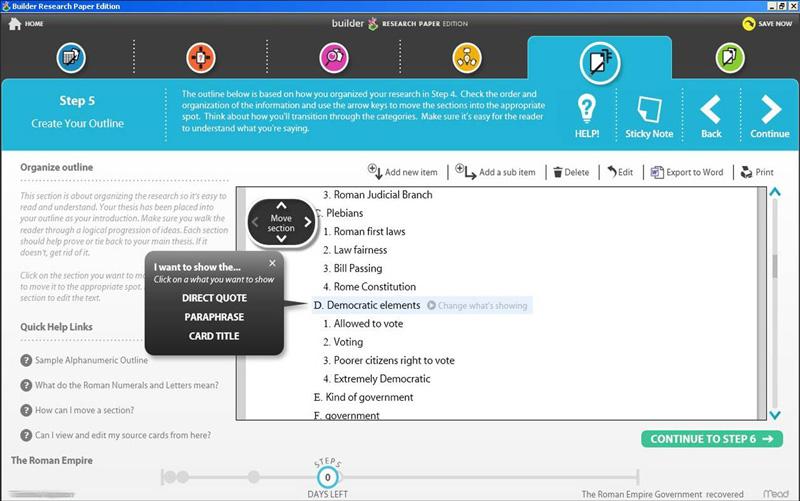
Task: Move section right arrow
Action: (308, 222)
